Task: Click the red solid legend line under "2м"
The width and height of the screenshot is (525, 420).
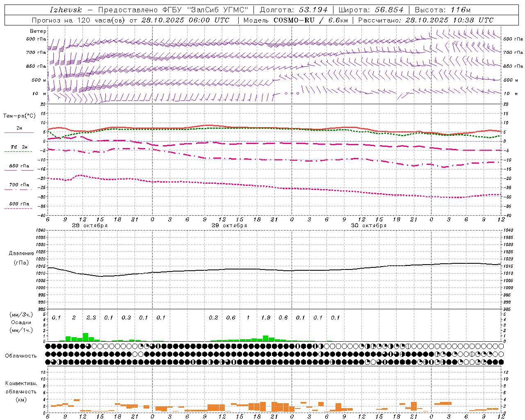Action: click(x=19, y=133)
